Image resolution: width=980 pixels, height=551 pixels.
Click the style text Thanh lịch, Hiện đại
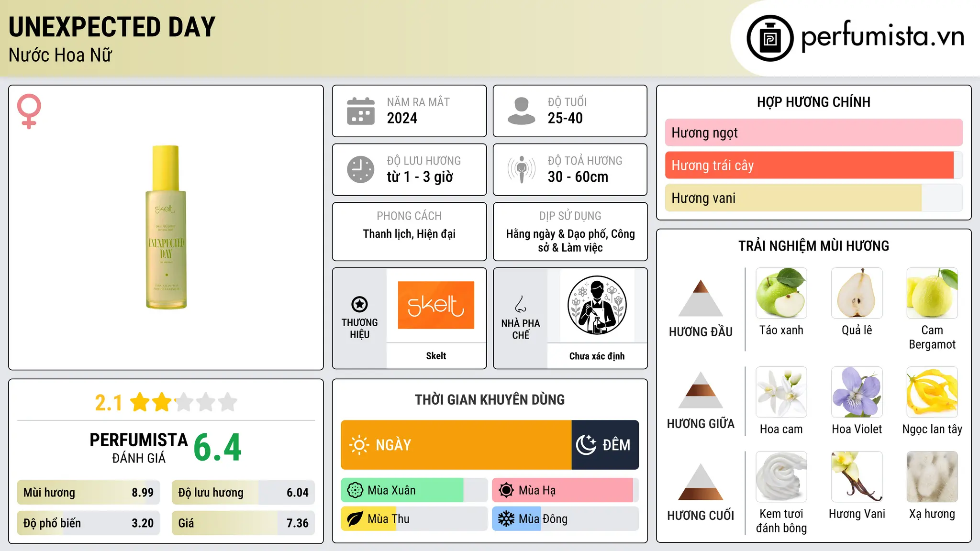pyautogui.click(x=409, y=234)
